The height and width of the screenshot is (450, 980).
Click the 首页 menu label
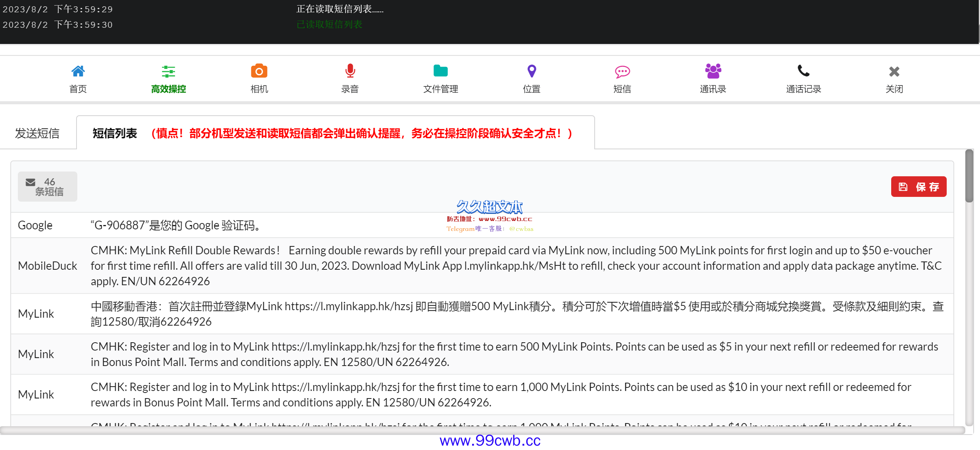[78, 89]
